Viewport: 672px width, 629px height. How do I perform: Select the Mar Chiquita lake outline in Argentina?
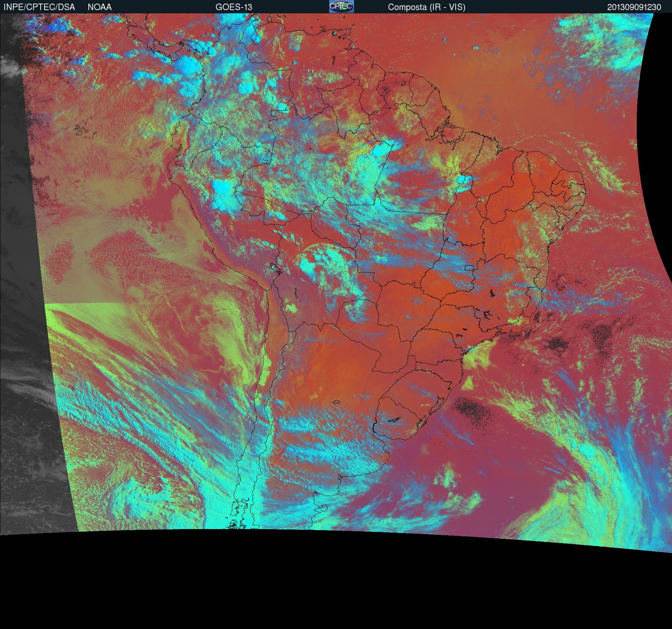[336, 403]
